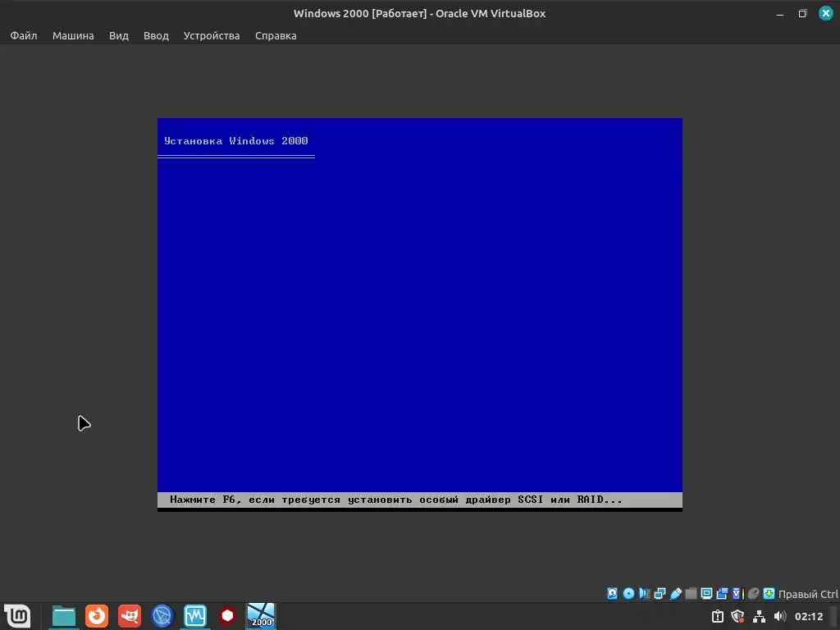Click the VirtualBox window title bar text
This screenshot has width=840, height=630.
(x=419, y=13)
